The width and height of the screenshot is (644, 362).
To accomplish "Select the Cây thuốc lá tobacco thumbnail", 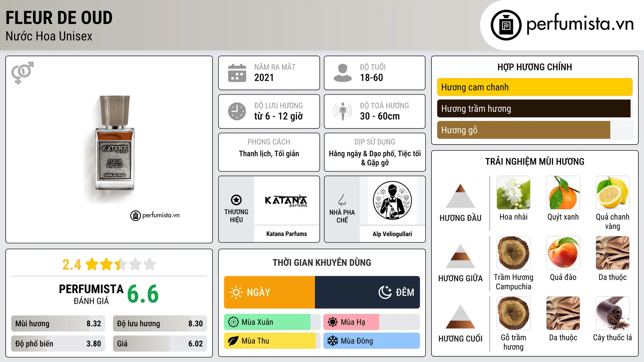I will [613, 313].
